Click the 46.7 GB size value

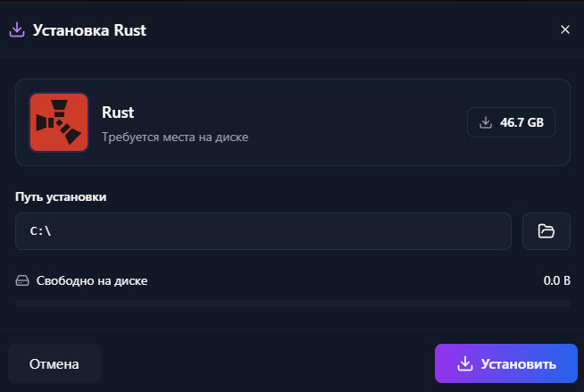point(522,122)
